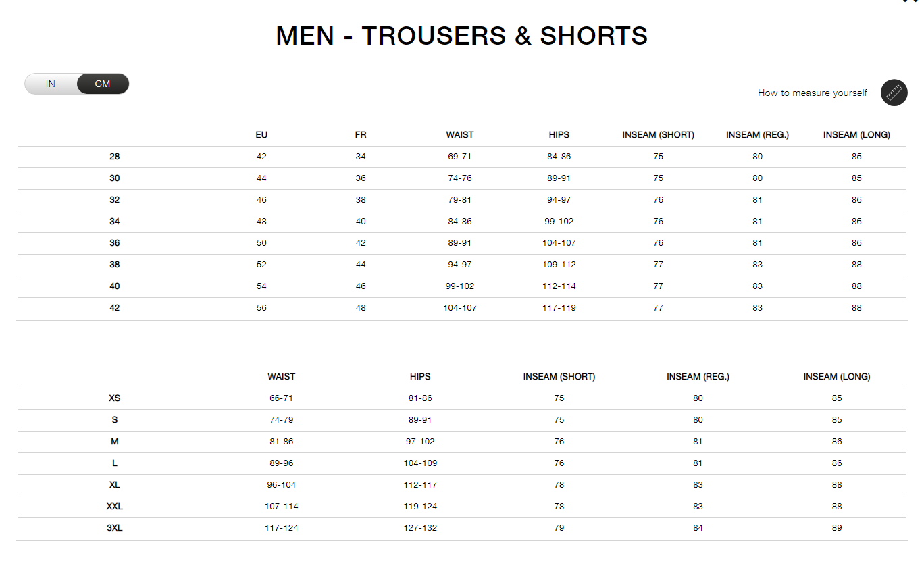Viewport: 924px width, 570px height.
Task: Open the How to measure yourself link
Action: [813, 93]
